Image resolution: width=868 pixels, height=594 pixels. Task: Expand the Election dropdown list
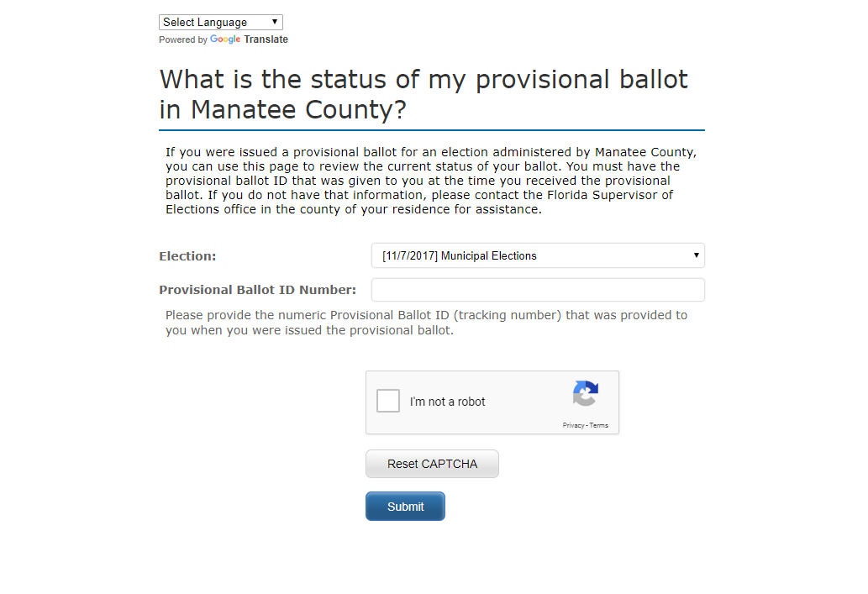click(x=538, y=255)
